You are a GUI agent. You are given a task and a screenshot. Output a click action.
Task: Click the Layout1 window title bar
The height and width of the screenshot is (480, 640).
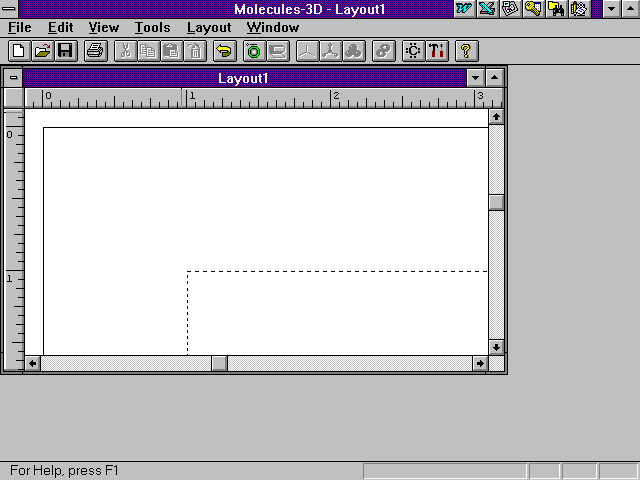(244, 78)
